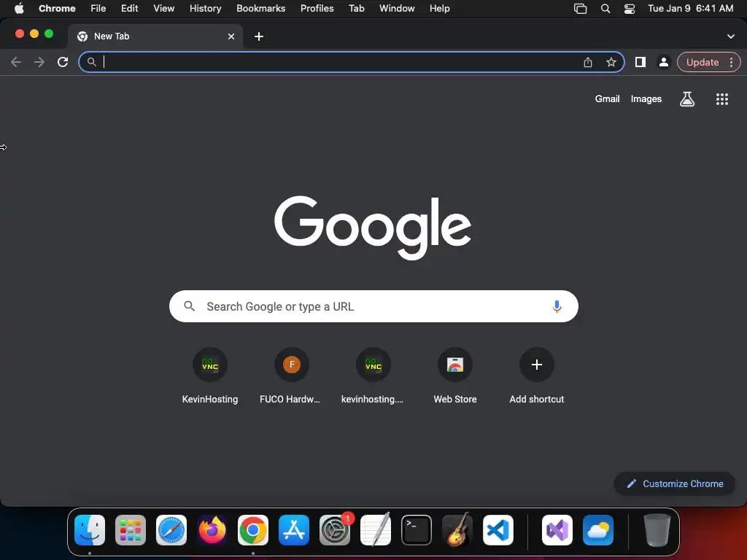Bookmark this tab with the star icon

coord(611,62)
